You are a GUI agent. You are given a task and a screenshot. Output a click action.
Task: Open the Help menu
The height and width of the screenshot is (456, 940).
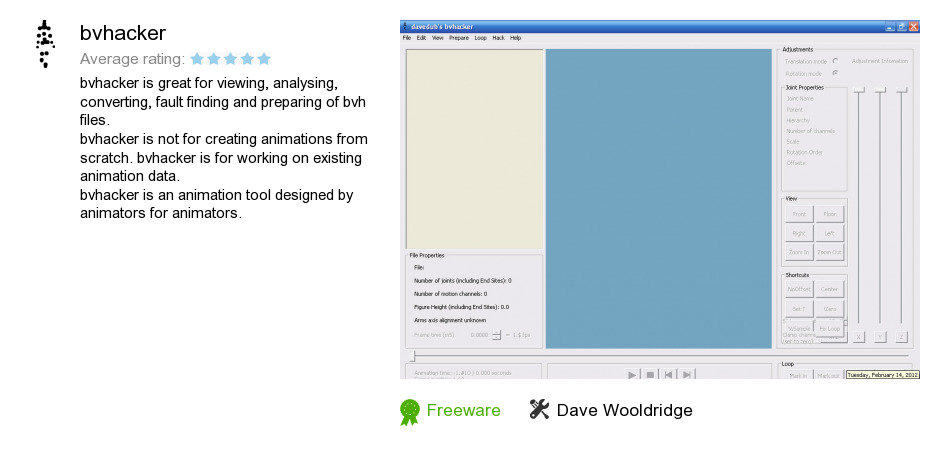click(516, 38)
